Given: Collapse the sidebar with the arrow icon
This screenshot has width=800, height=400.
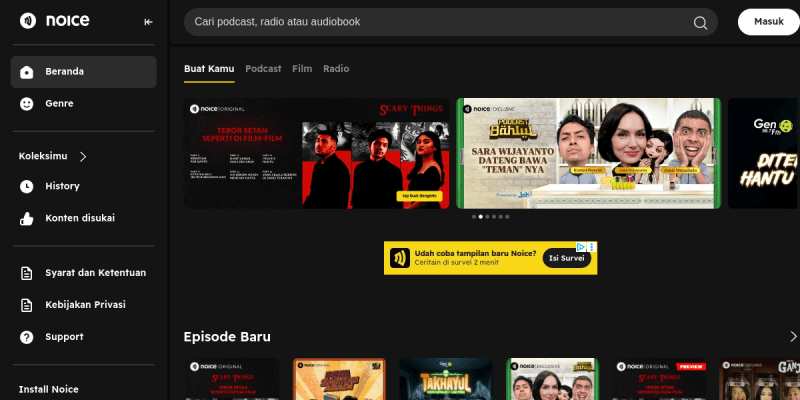Looking at the screenshot, I should (x=148, y=22).
